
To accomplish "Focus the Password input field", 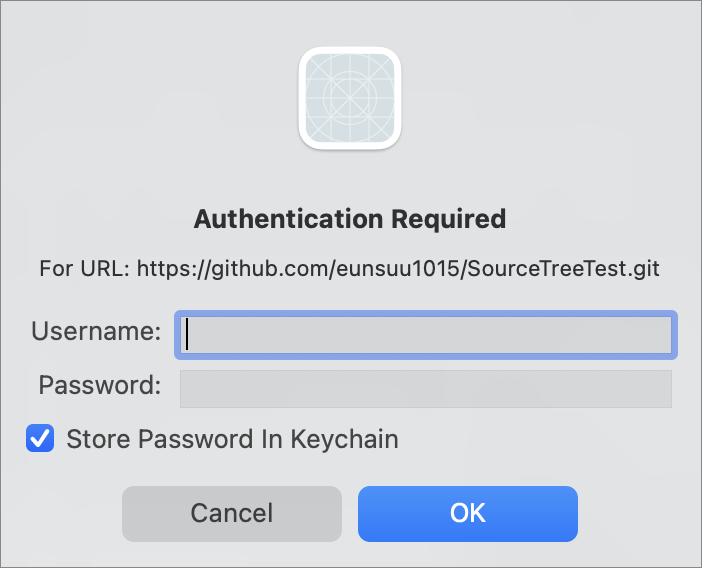I will [426, 389].
